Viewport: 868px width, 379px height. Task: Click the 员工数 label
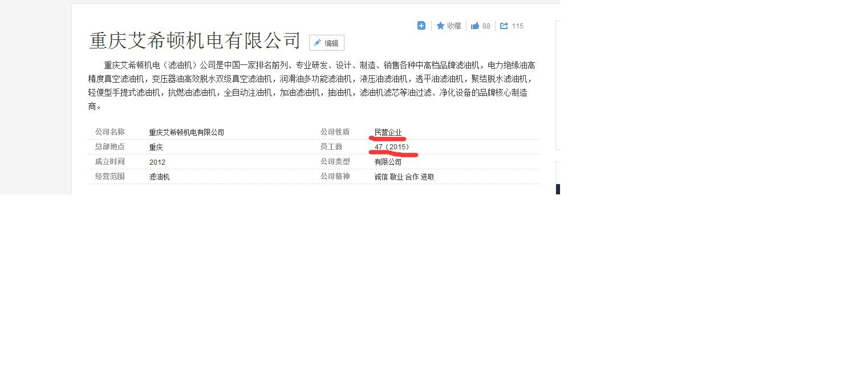331,146
